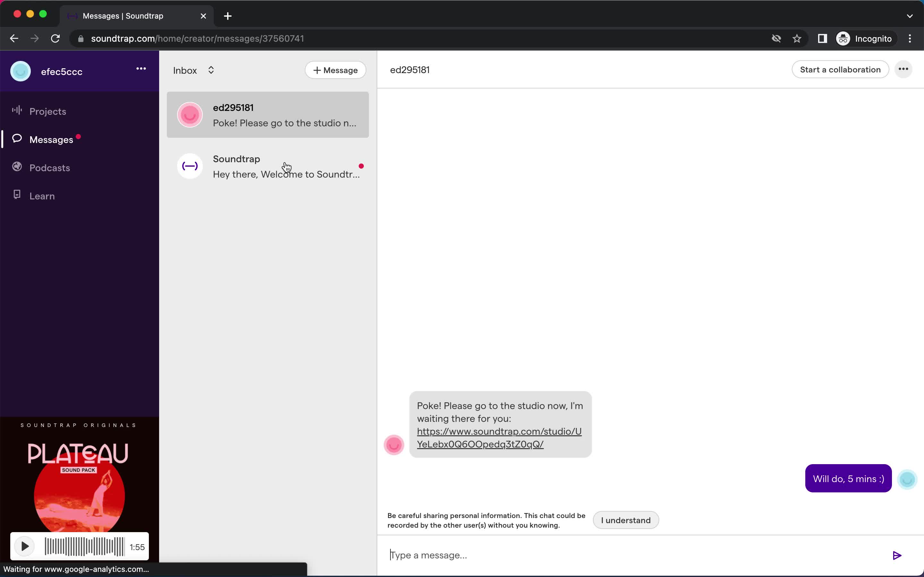Screen dimensions: 924x577
Task: Open the studio link in message
Action: pos(499,438)
